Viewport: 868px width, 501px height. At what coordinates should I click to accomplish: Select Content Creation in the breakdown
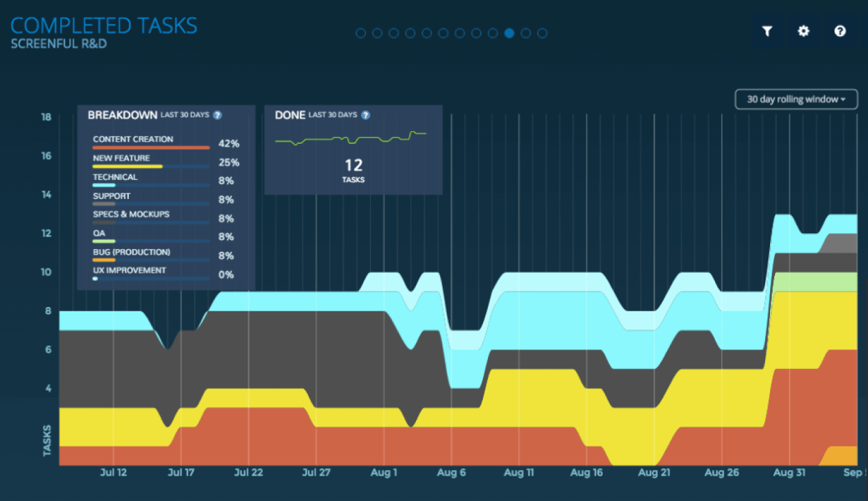pos(133,140)
